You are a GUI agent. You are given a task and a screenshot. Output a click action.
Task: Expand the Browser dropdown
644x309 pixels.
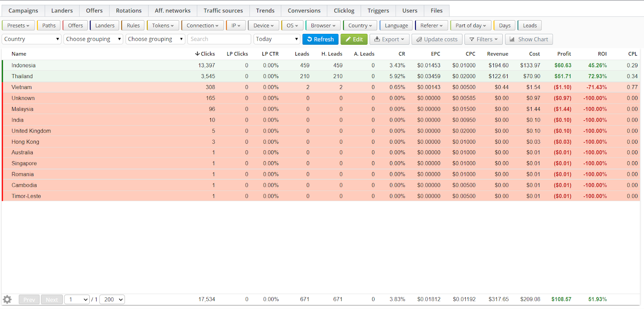point(323,25)
